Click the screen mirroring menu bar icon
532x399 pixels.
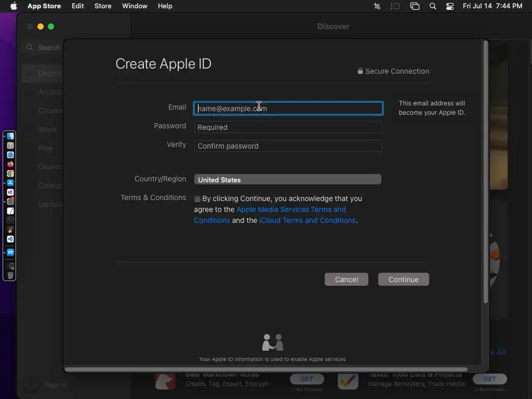coord(415,6)
